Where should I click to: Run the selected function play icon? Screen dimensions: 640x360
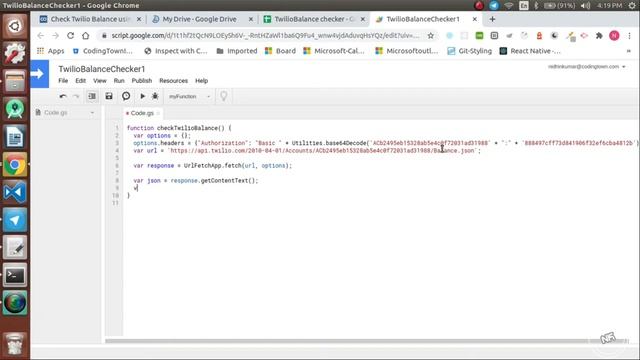(142, 96)
